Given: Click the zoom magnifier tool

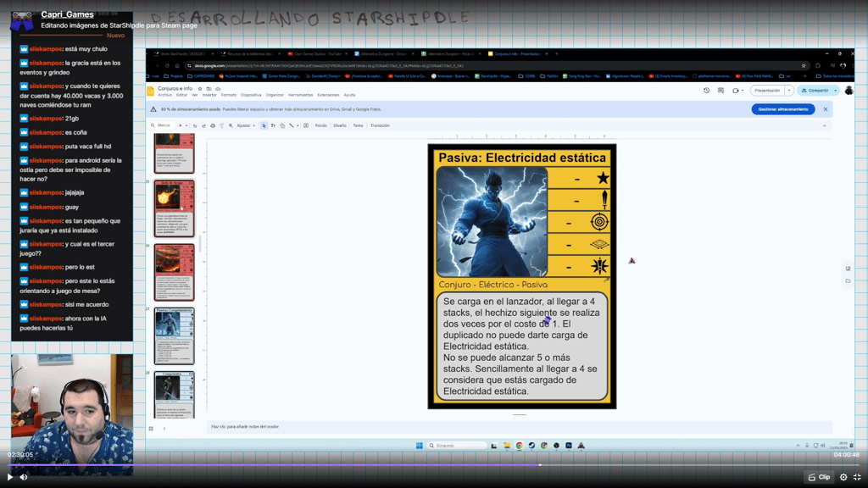Looking at the screenshot, I should [231, 125].
